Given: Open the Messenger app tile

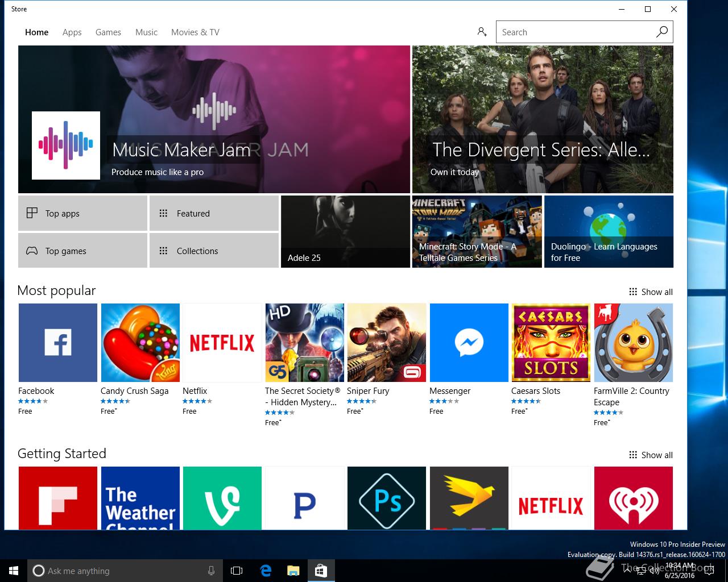Looking at the screenshot, I should tap(469, 343).
